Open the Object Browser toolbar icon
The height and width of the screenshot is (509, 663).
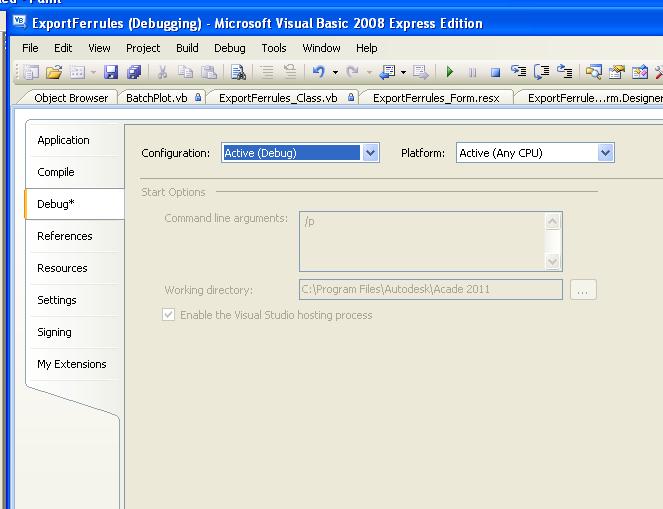tap(640, 72)
